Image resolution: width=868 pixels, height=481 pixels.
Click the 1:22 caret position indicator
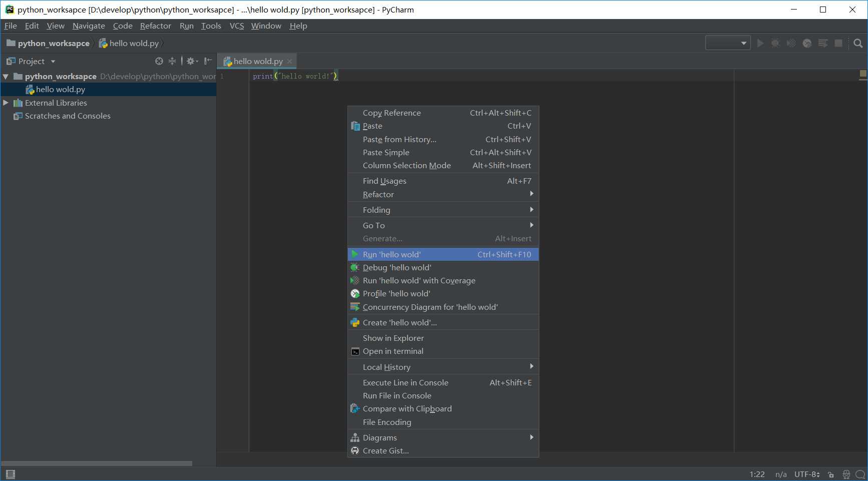tap(757, 474)
